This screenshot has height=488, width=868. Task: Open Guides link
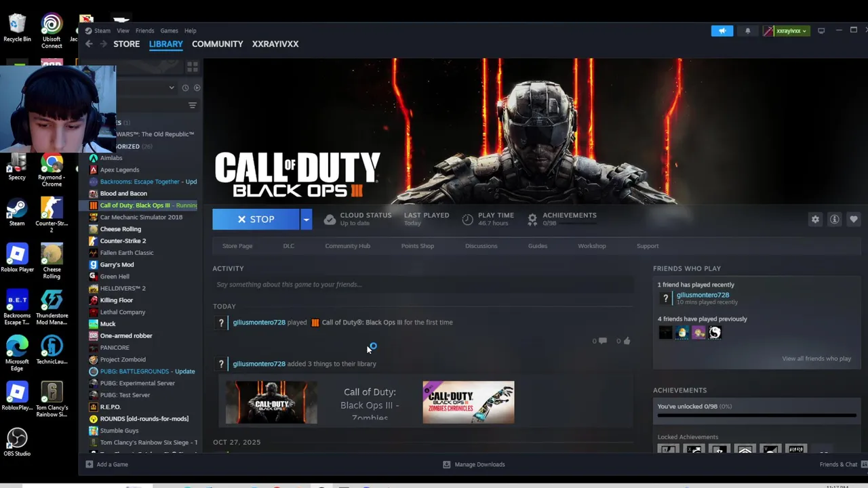point(538,246)
